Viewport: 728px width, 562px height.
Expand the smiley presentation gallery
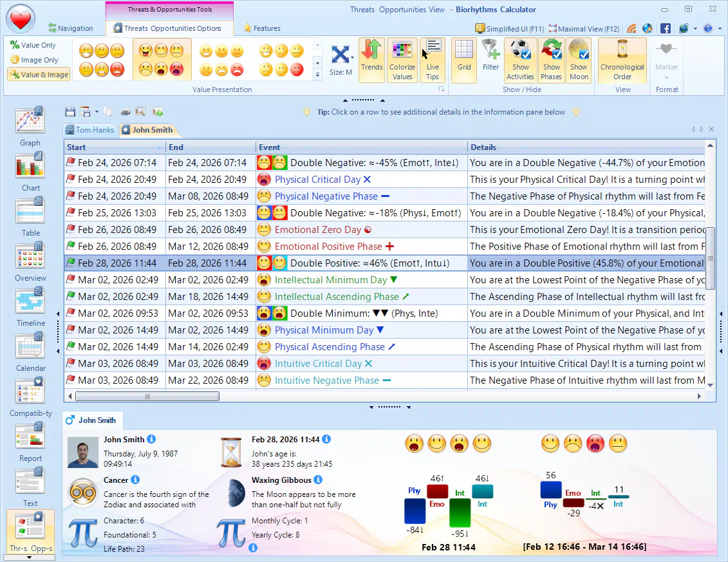click(x=317, y=77)
